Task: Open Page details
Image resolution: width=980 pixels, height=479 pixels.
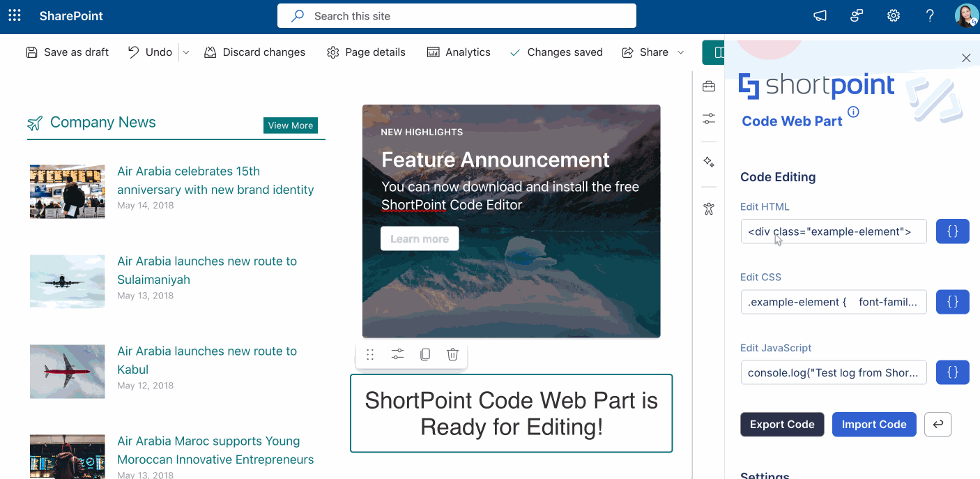Action: point(366,52)
